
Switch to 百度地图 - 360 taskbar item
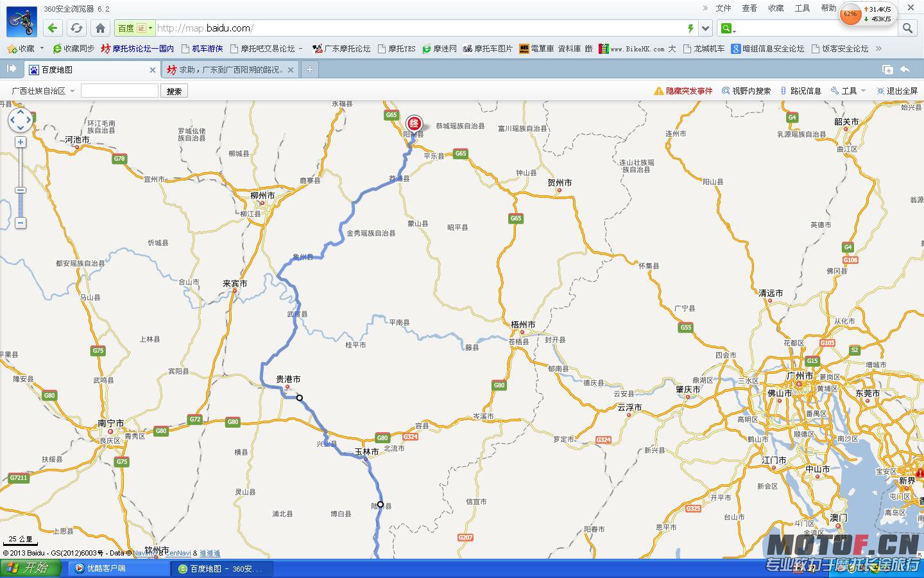(222, 568)
